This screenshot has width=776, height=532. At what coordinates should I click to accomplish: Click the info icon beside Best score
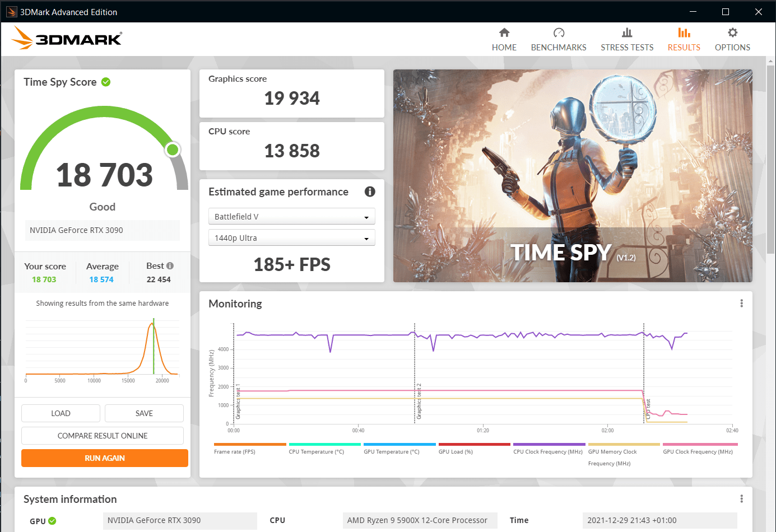[170, 266]
